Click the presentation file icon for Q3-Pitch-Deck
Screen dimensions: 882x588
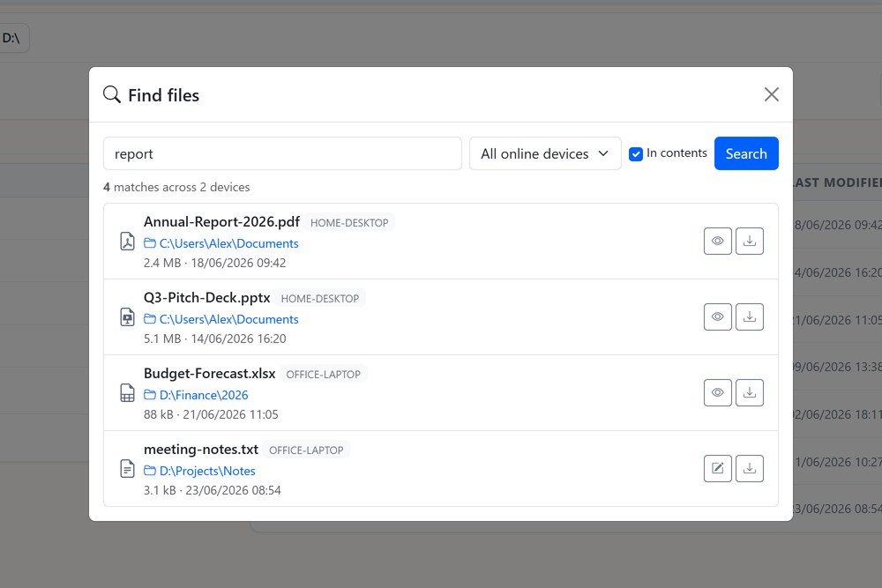[x=128, y=317]
